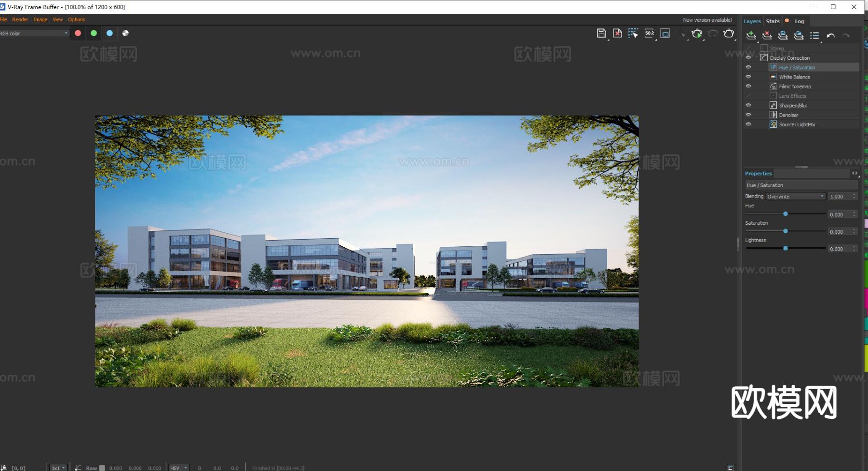Switch to the Log tab
Image resolution: width=868 pixels, height=471 pixels.
click(799, 21)
